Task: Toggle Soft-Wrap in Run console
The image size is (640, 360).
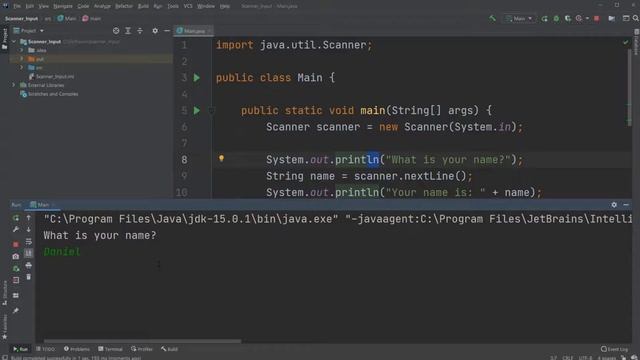Action: click(29, 242)
